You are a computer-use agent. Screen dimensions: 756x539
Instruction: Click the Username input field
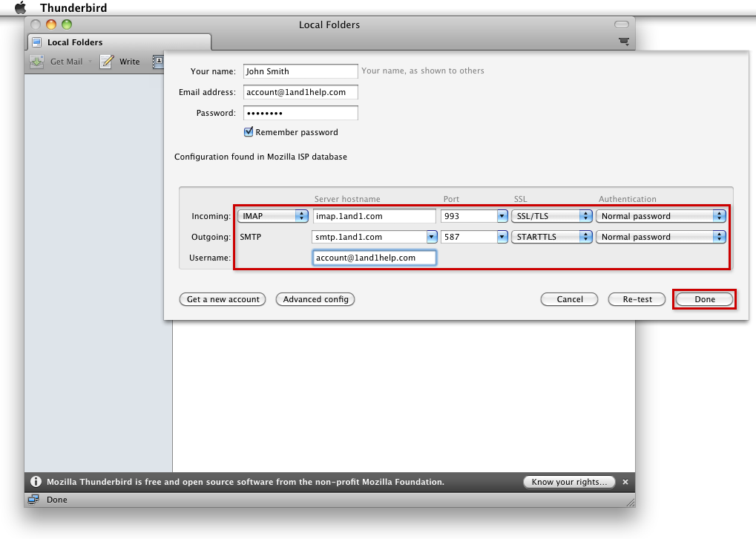point(374,258)
